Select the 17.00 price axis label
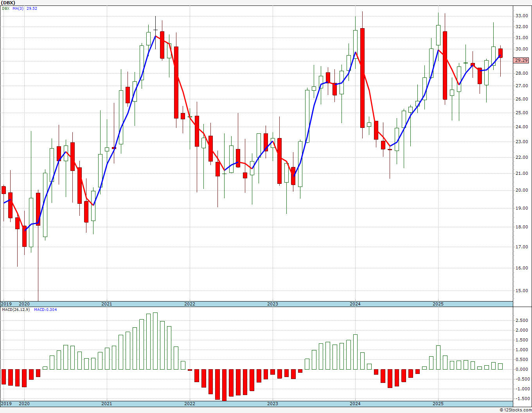Image resolution: width=532 pixels, height=413 pixels. 521,247
